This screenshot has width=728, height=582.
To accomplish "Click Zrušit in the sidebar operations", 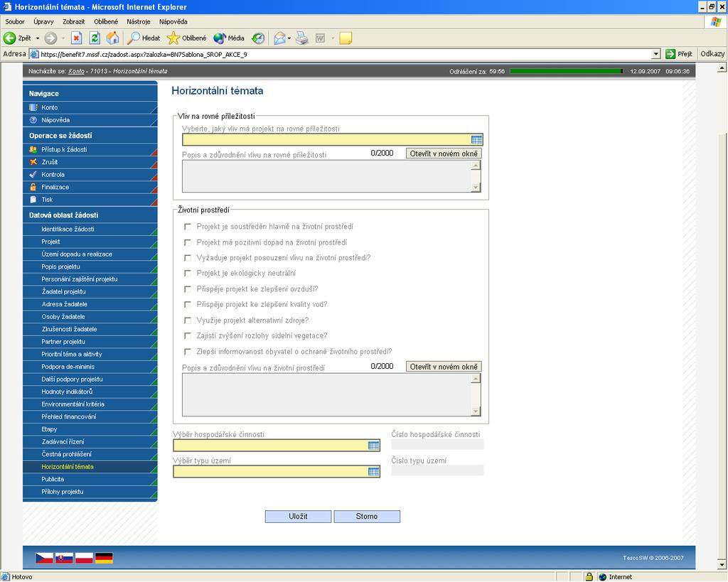I will coord(90,162).
